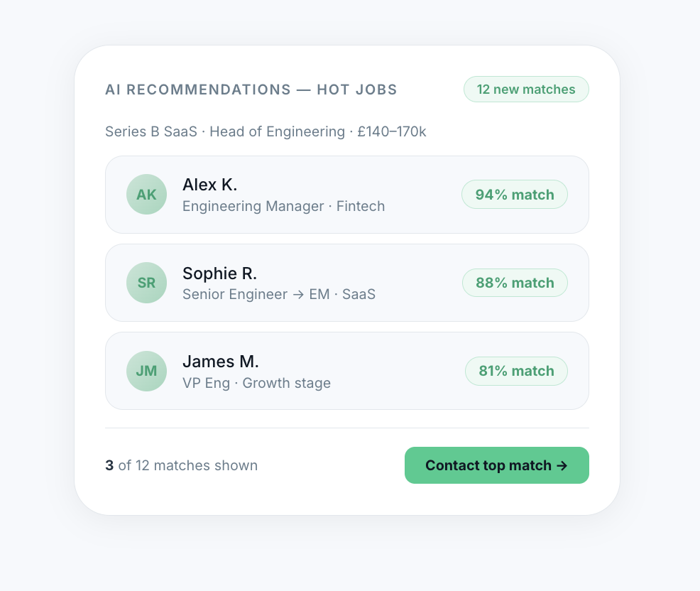Click the Senior Engineer → EM · SaaS subtitle
The height and width of the screenshot is (591, 700).
click(278, 294)
